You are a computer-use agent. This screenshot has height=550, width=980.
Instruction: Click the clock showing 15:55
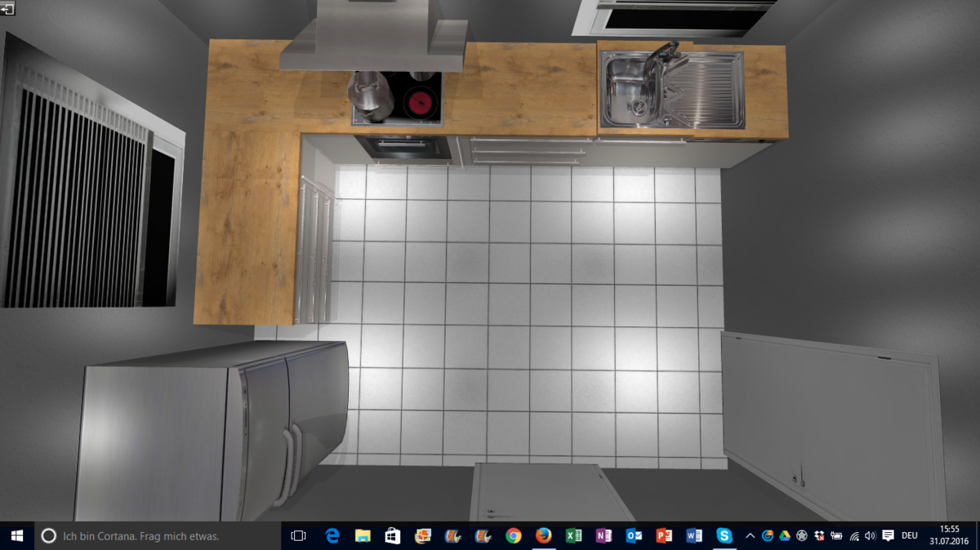(x=950, y=535)
